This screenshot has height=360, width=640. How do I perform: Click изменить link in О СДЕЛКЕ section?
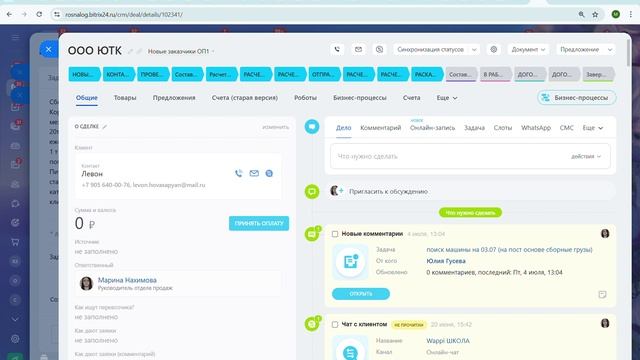pos(276,127)
